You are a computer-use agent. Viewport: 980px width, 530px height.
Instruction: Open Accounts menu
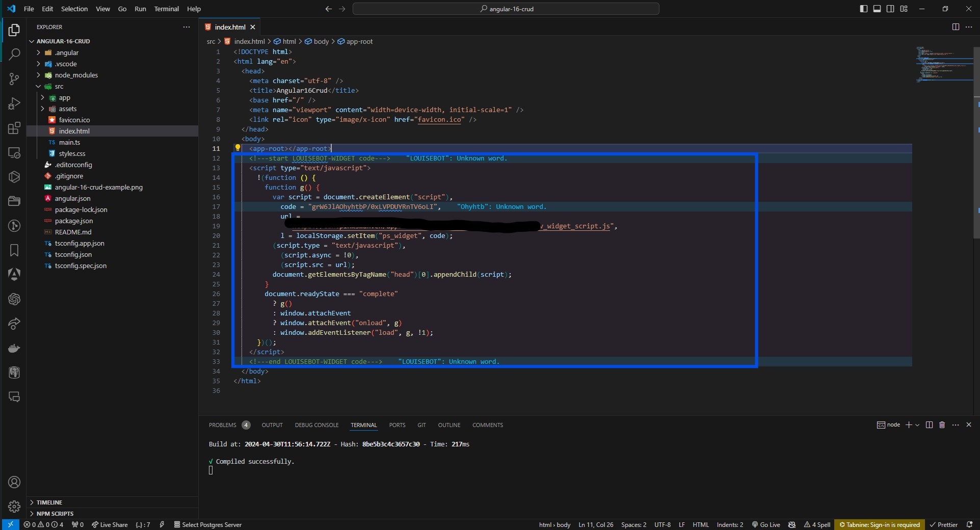[14, 482]
